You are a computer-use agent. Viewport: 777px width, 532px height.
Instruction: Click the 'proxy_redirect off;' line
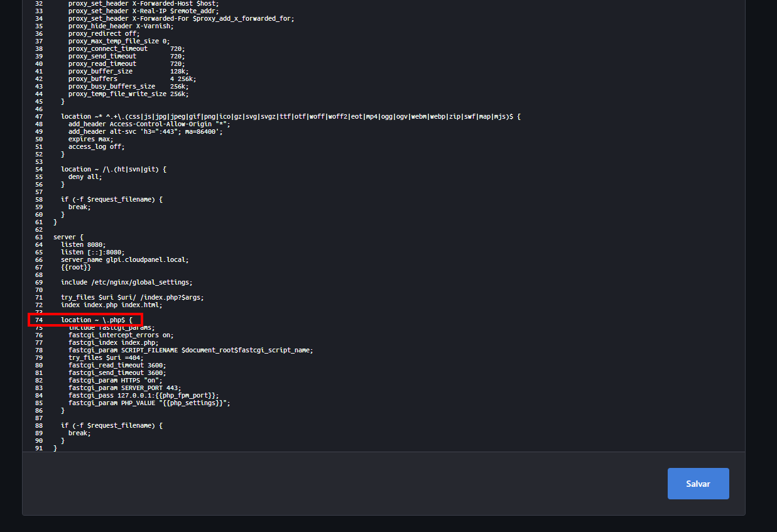click(x=104, y=34)
